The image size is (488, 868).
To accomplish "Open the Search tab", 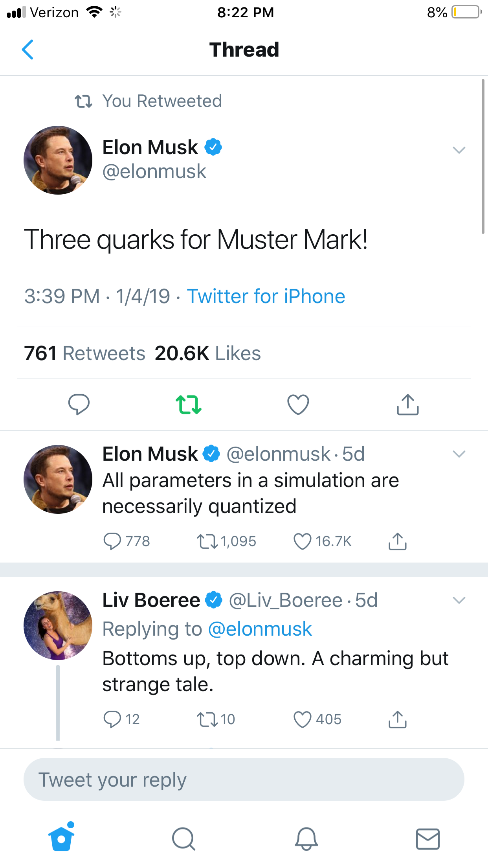I will [183, 839].
